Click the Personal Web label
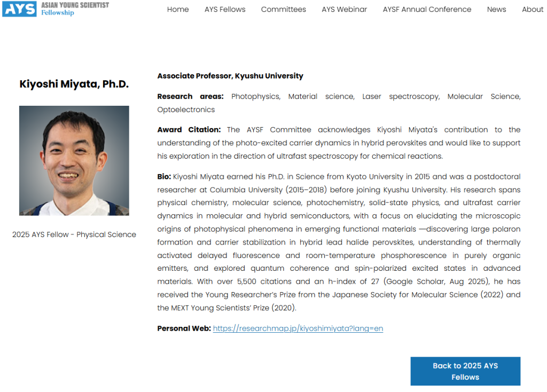Screen dimensions: 547x392 pyautogui.click(x=184, y=328)
